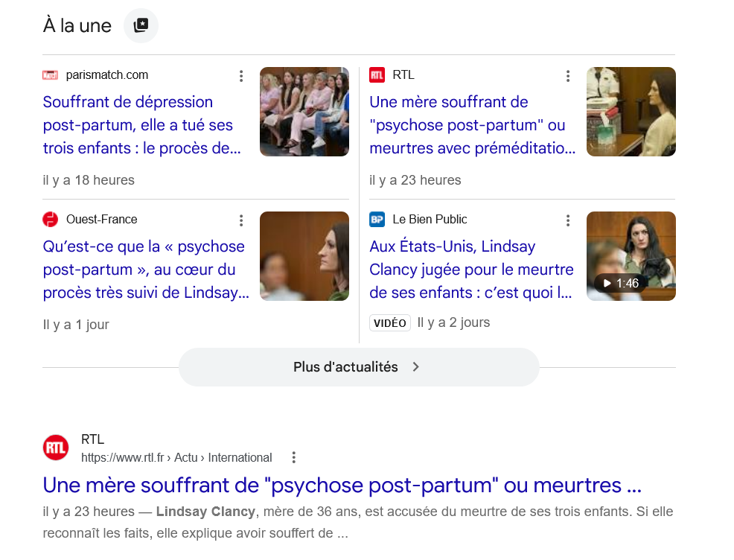Open the Ouest-France headline Qu'est-ce que la psychose post-partum

pos(146,270)
